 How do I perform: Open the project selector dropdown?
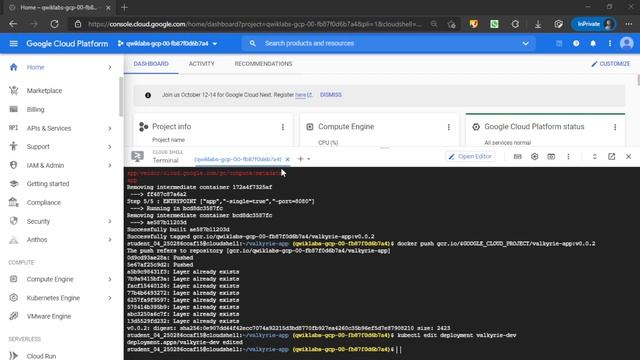[167, 43]
